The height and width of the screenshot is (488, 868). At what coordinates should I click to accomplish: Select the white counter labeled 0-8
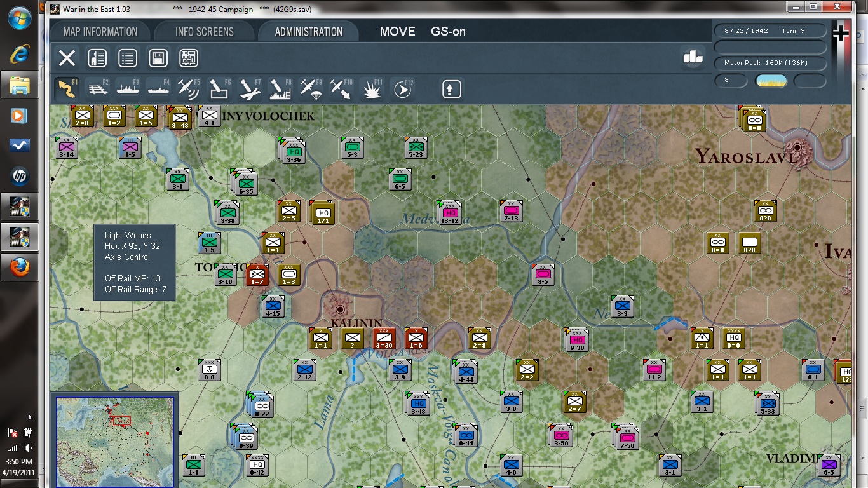coord(209,370)
